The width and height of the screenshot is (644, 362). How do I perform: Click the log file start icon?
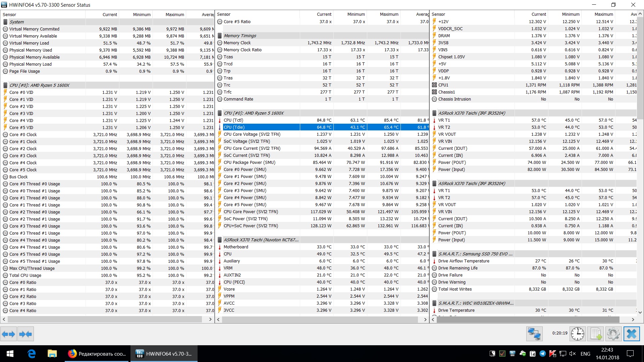(596, 334)
